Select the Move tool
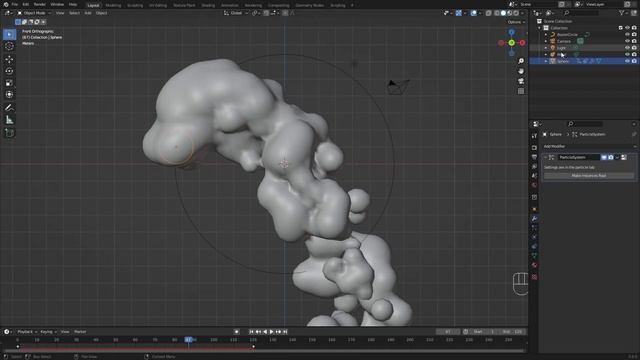 pos(9,59)
